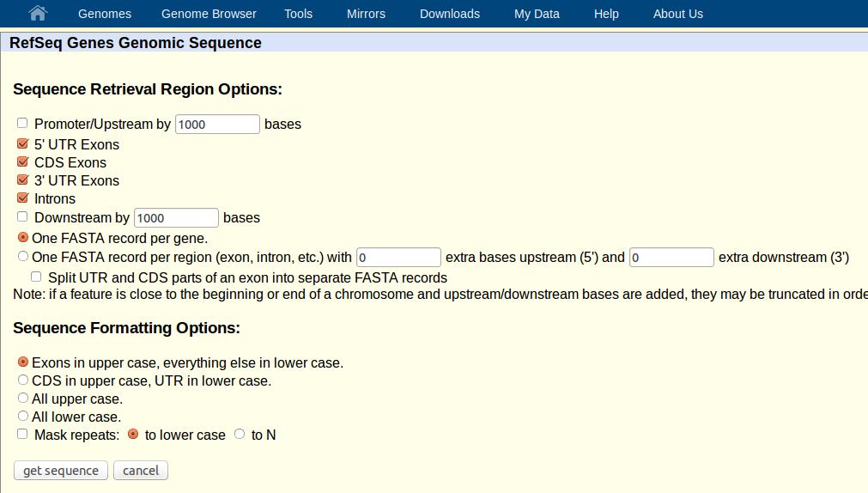
Task: Click the Promoter/Upstream bases input field
Action: pyautogui.click(x=217, y=124)
